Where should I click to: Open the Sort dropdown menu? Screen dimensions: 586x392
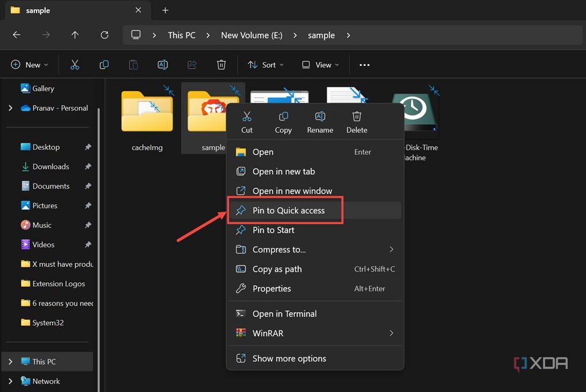tap(266, 65)
